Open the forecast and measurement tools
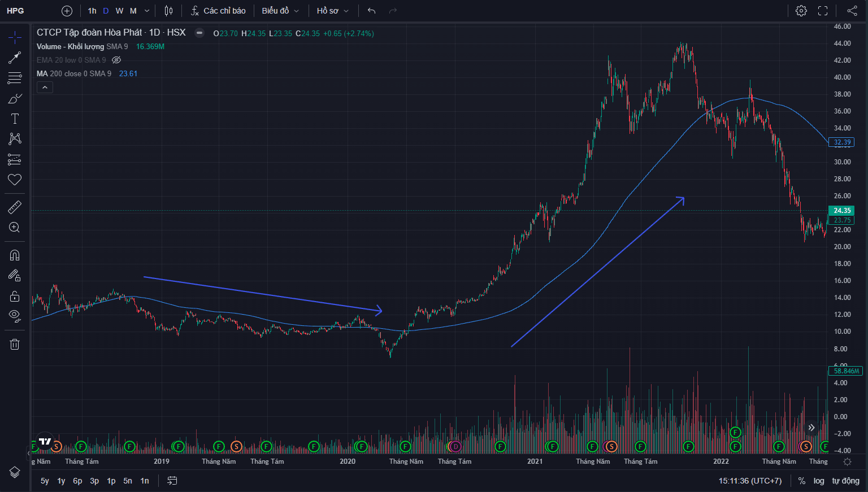This screenshot has width=868, height=492. [x=15, y=160]
